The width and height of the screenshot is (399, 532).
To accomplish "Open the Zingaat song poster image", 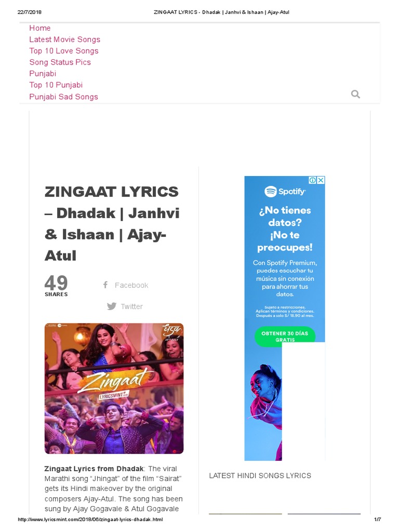I will (x=114, y=389).
